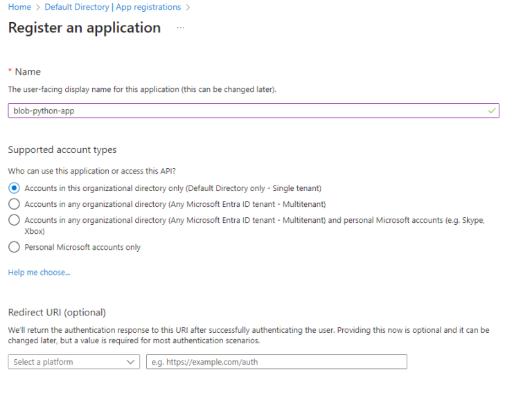Viewport: 532px width, 393px height.
Task: Click the Redirect URI (optional) heading
Action: point(57,313)
